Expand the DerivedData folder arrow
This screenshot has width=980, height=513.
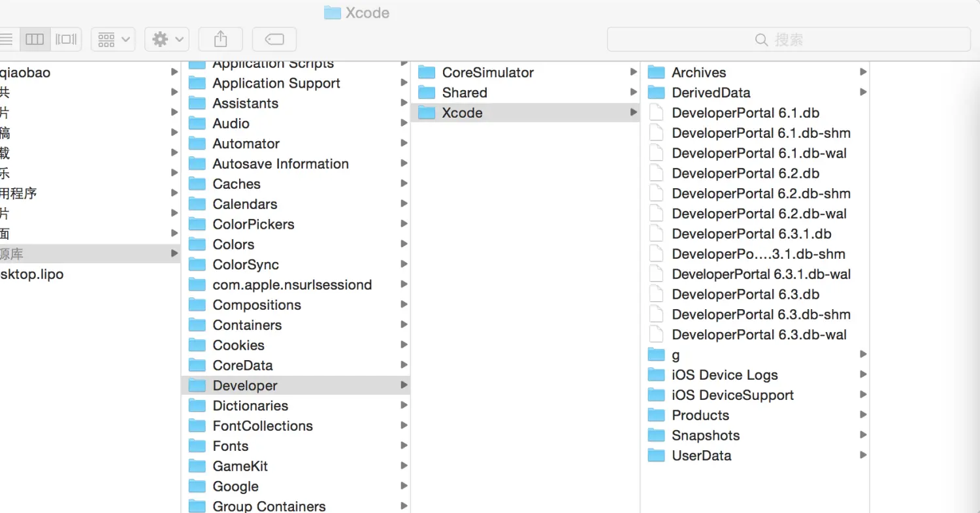click(863, 92)
